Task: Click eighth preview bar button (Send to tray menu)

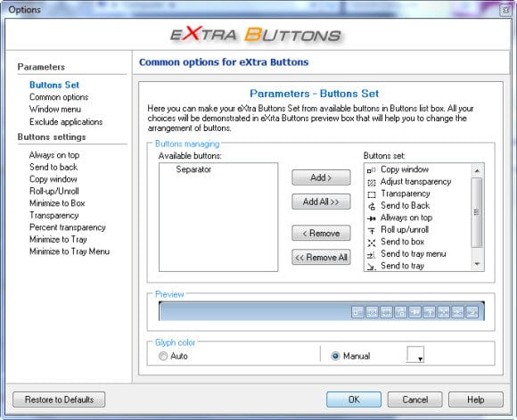Action: tap(457, 312)
